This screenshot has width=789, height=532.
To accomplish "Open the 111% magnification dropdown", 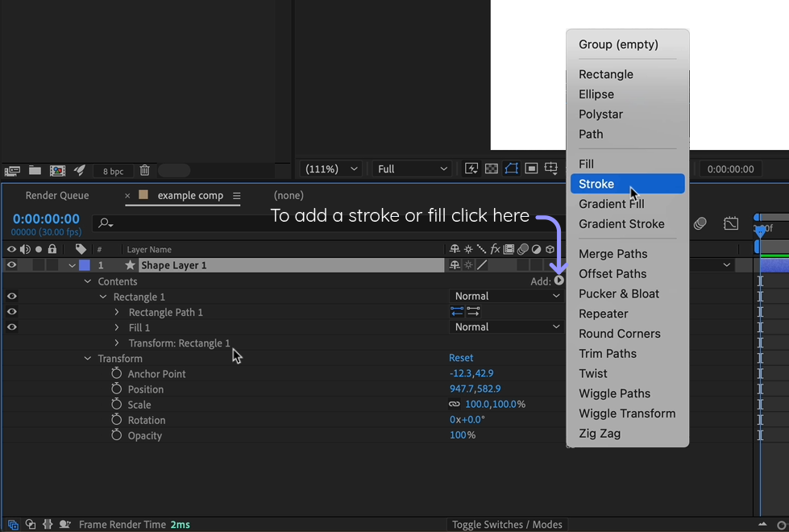I will [330, 168].
